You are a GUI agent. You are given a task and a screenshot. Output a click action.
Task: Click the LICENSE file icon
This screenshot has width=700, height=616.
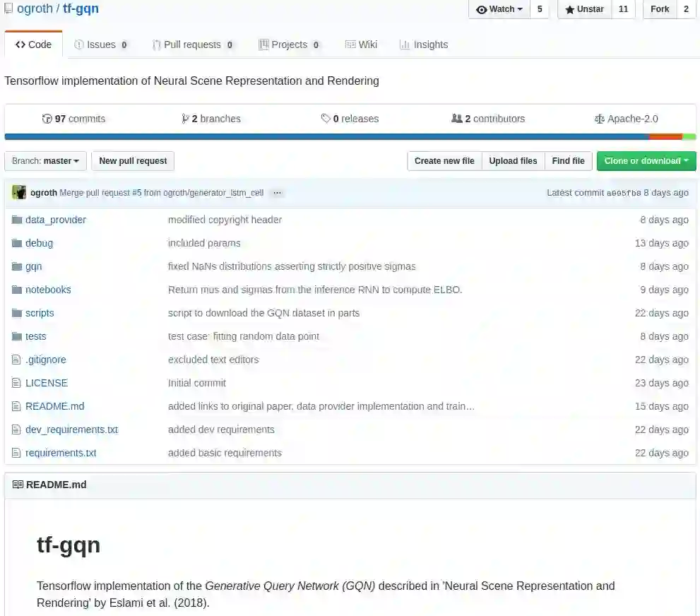[16, 383]
